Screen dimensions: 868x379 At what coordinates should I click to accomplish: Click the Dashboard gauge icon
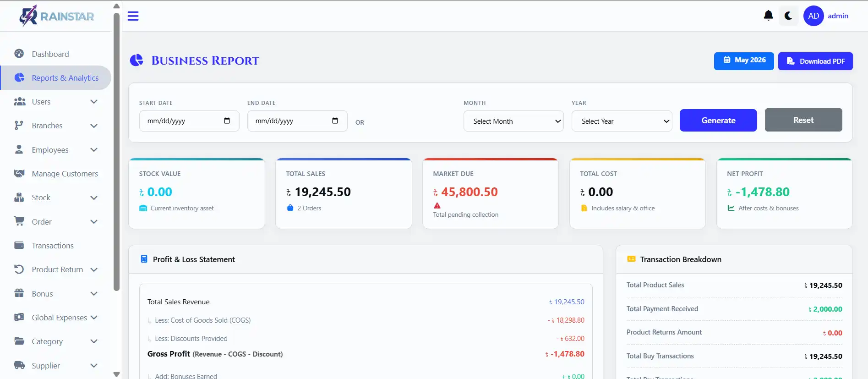click(x=19, y=54)
